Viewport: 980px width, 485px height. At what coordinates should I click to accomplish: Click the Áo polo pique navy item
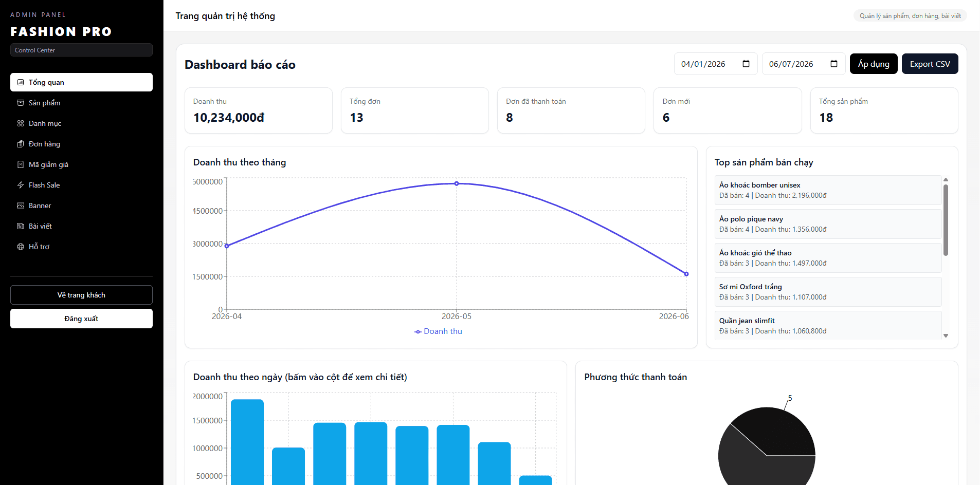pyautogui.click(x=828, y=224)
